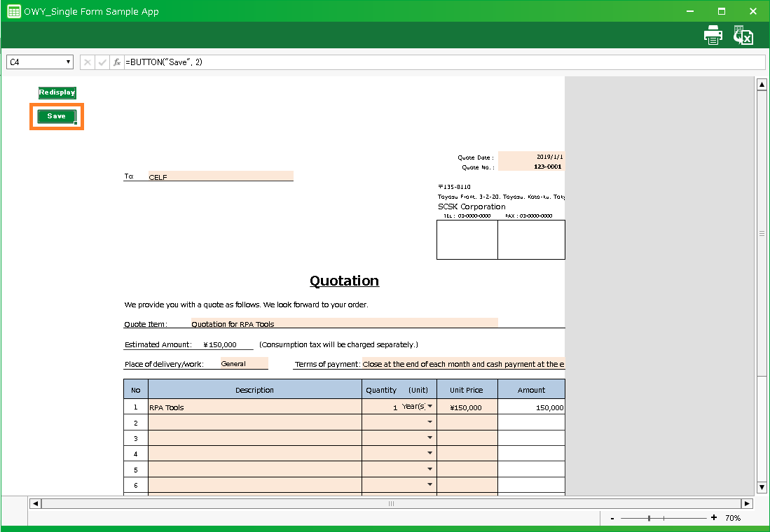Viewport: 770px width, 532px height.
Task: Open the cell name box dropdown
Action: 68,62
